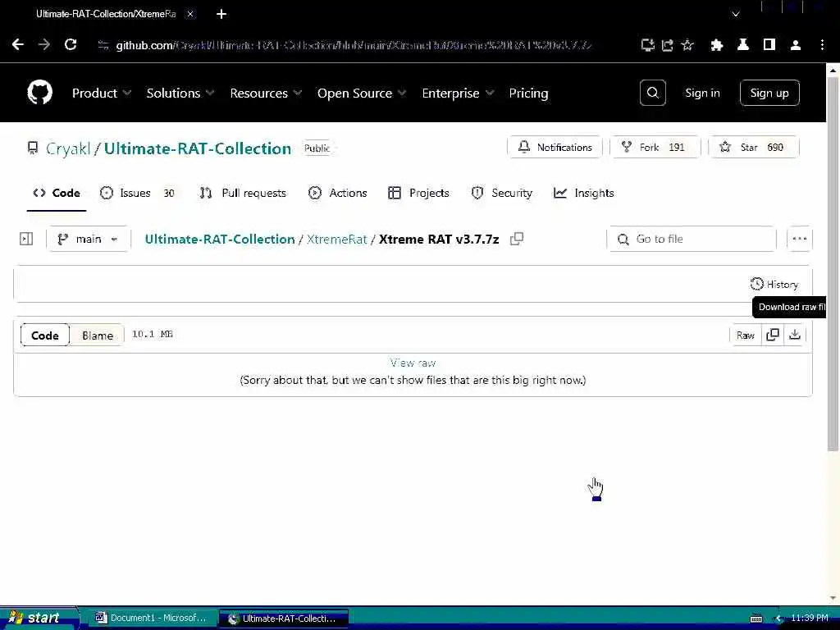Open the repository Code tab
This screenshot has width=840, height=630.
coord(57,193)
